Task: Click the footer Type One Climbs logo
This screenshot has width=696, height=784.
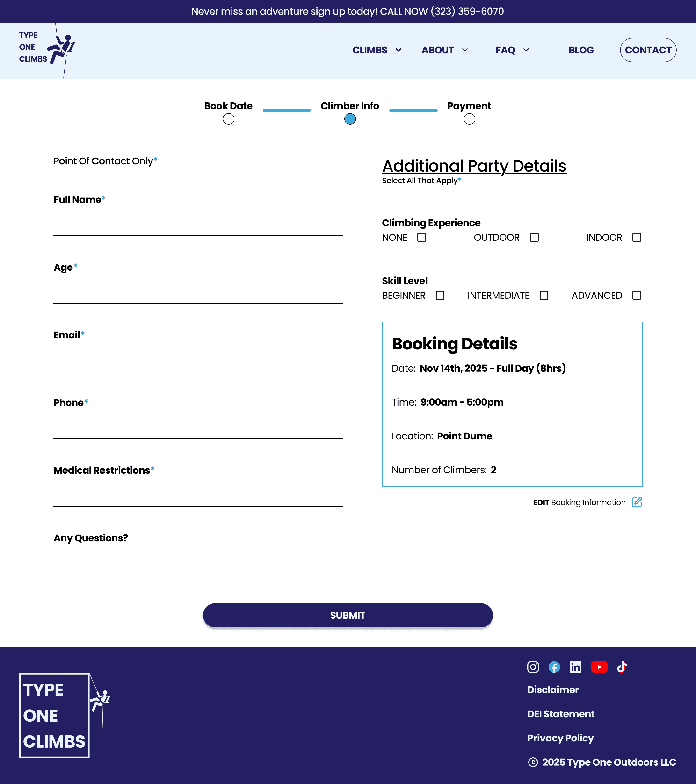Action: (x=64, y=715)
